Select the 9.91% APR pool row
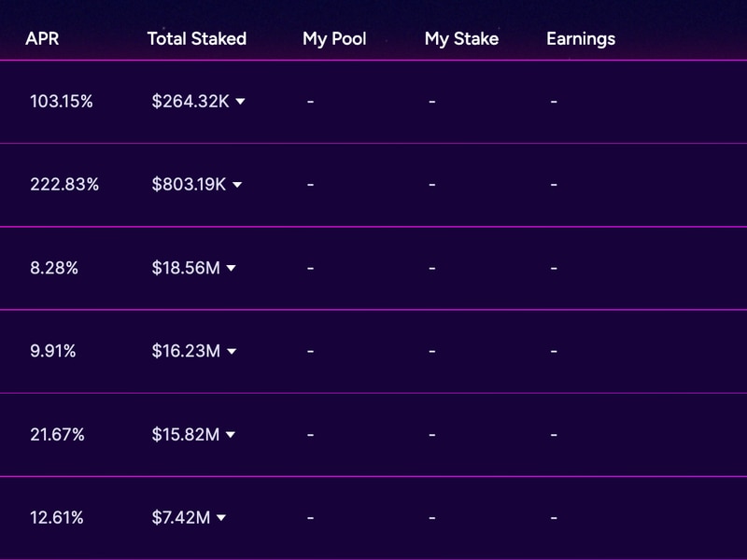Viewport: 747px width, 560px height. (x=53, y=352)
